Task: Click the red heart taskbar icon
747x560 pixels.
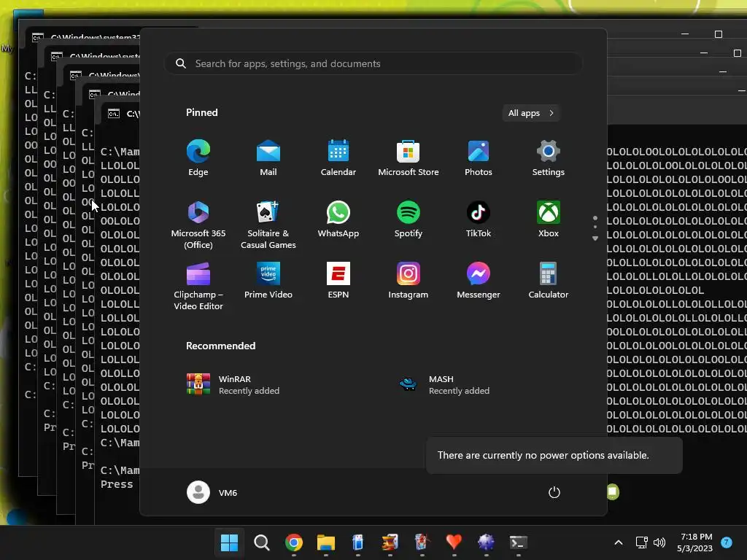Action: 454,542
